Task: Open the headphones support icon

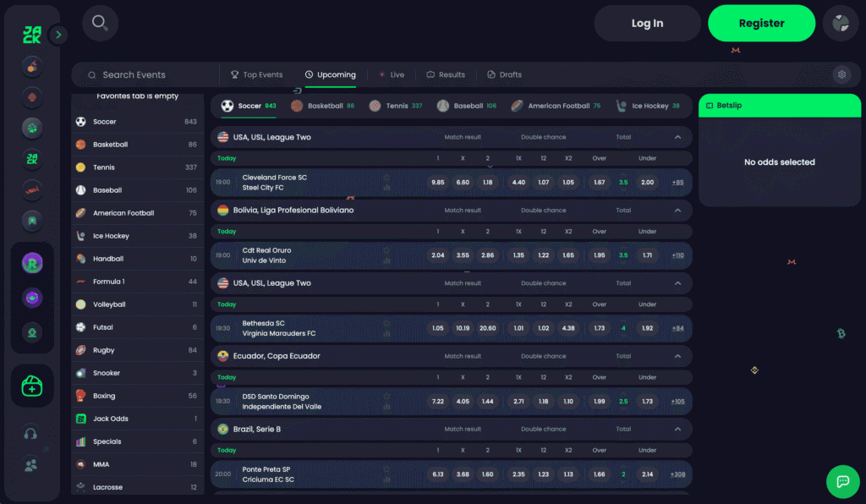Action: (31, 434)
